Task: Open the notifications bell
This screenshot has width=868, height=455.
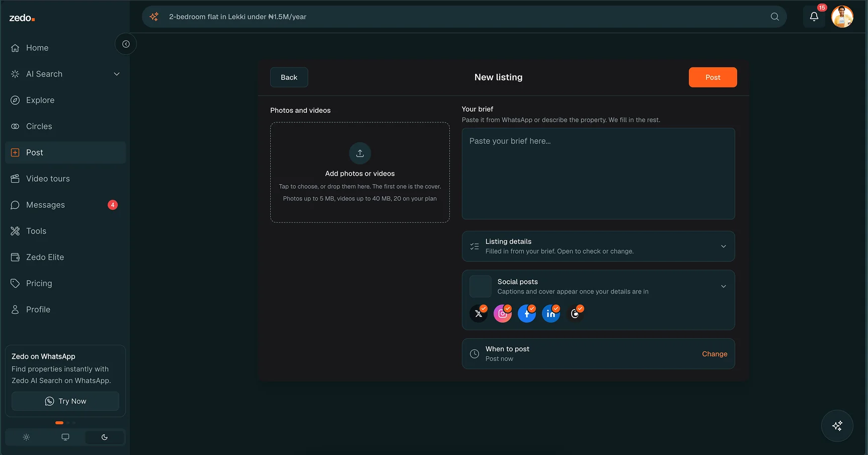Action: (x=814, y=17)
